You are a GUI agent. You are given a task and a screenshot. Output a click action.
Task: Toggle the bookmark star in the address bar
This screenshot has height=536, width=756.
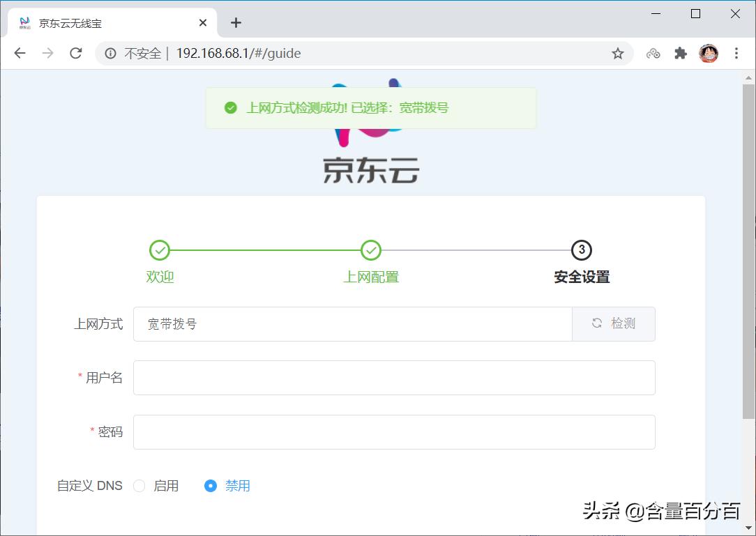pyautogui.click(x=617, y=52)
